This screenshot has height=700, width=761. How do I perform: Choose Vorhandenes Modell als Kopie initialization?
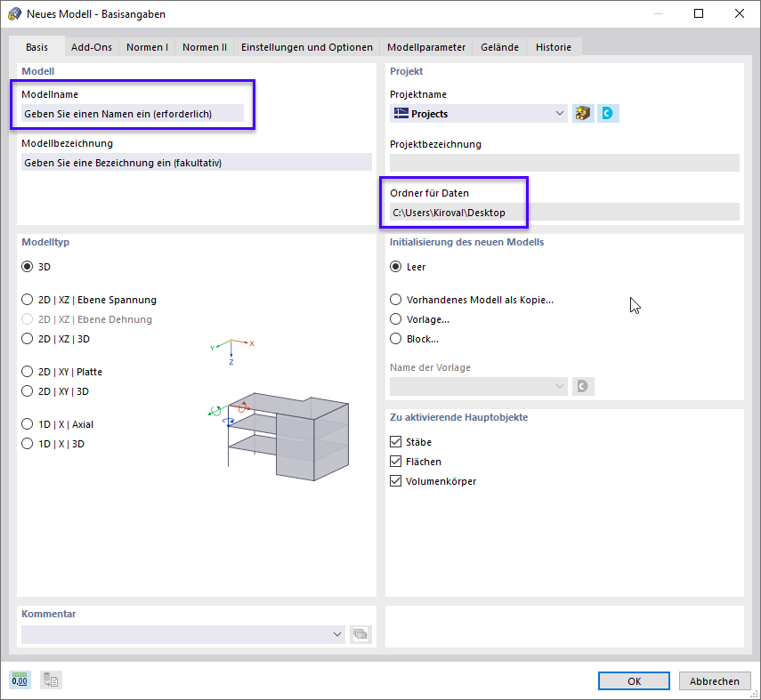395,300
